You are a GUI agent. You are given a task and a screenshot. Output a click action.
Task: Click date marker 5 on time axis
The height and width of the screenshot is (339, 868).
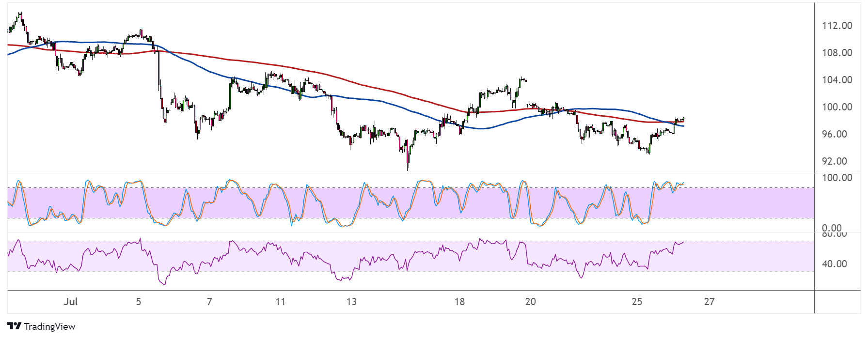click(x=139, y=302)
